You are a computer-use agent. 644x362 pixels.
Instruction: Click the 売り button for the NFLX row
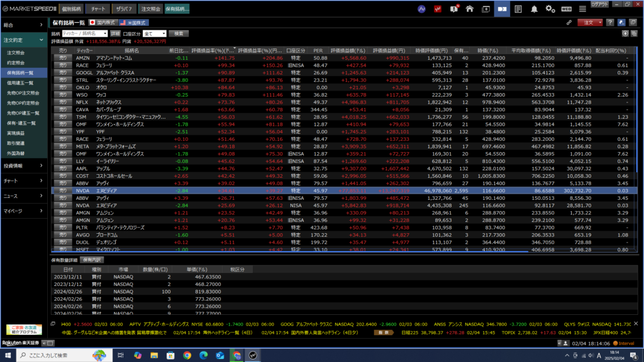[x=62, y=102]
